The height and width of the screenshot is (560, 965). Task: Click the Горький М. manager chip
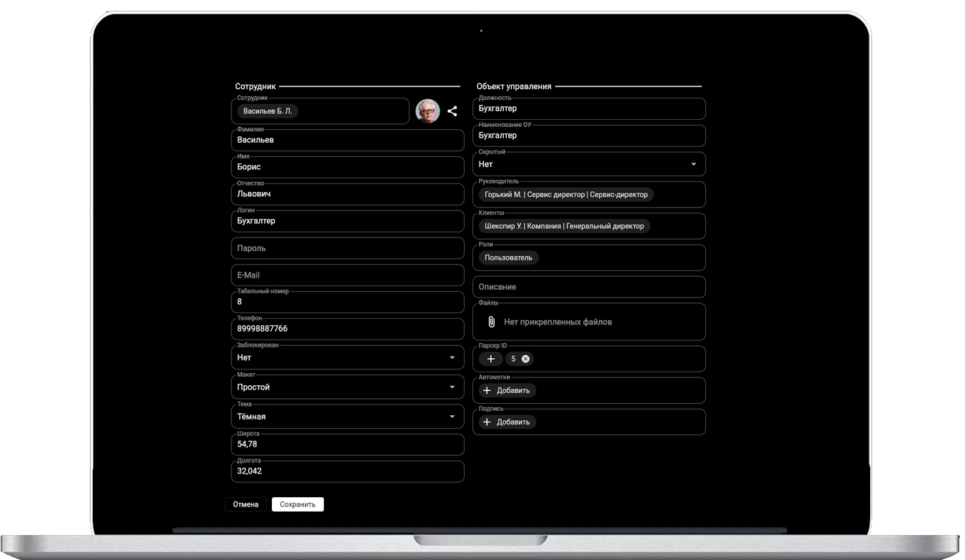point(566,195)
